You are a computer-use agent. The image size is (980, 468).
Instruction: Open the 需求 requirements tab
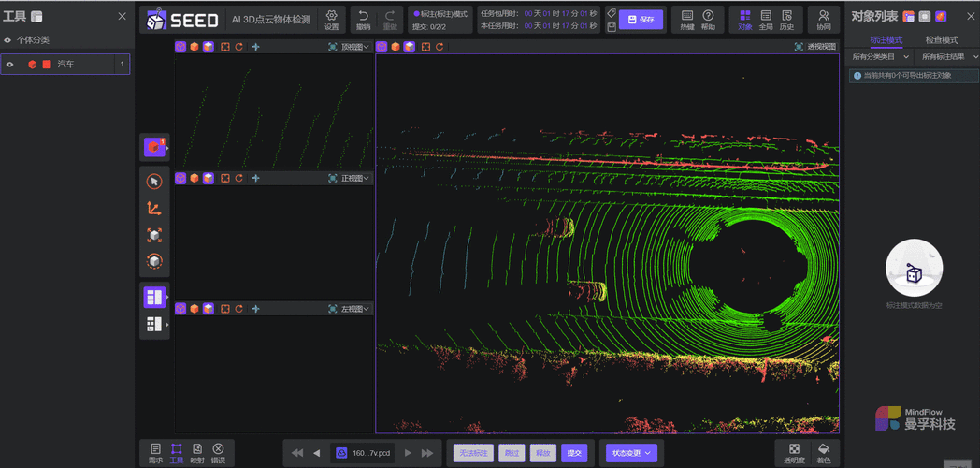[155, 452]
